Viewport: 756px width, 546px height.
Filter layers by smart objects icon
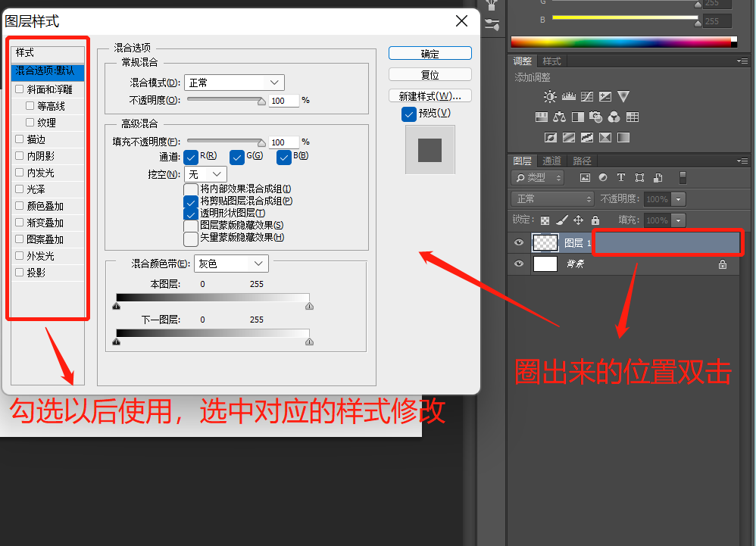click(658, 177)
